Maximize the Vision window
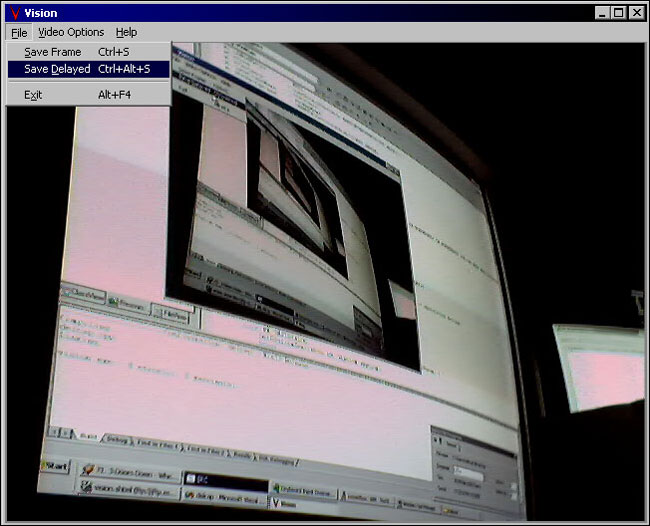 click(x=618, y=13)
